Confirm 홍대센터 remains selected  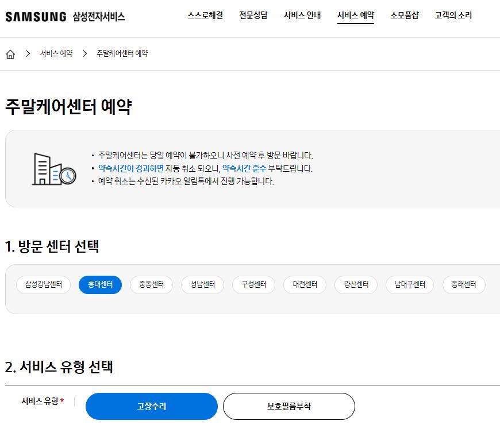[x=100, y=284]
